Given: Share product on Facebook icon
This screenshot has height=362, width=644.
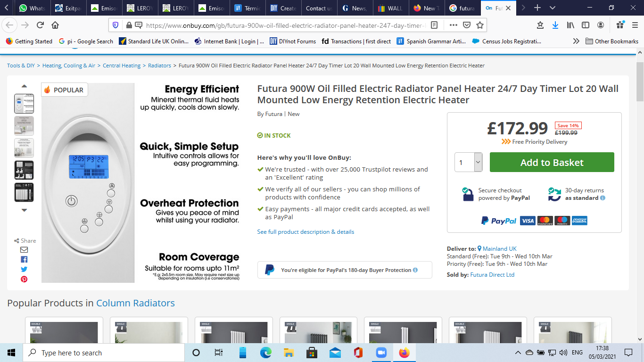Looking at the screenshot, I should 24,260.
